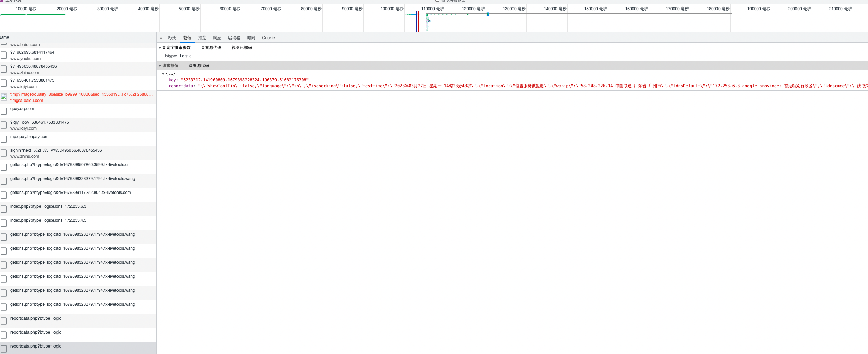
Task: Click file icon of signin?next zhihu request
Action: (4, 153)
